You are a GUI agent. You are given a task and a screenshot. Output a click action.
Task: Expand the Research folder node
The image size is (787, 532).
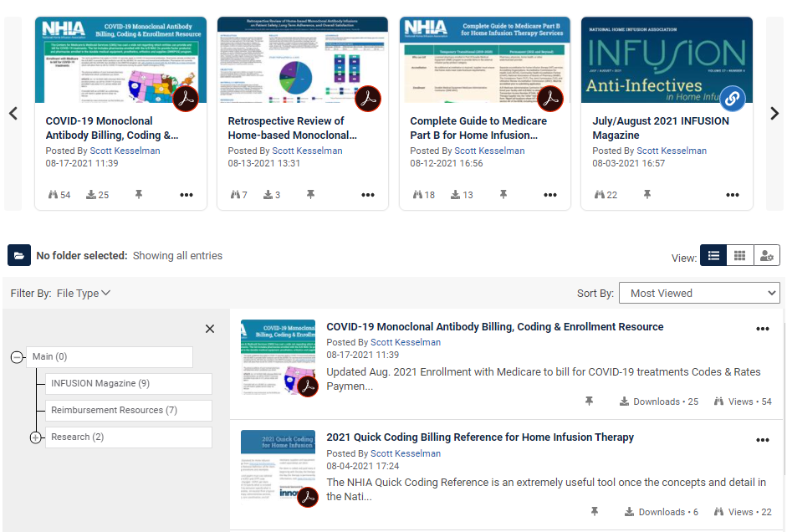click(x=35, y=437)
